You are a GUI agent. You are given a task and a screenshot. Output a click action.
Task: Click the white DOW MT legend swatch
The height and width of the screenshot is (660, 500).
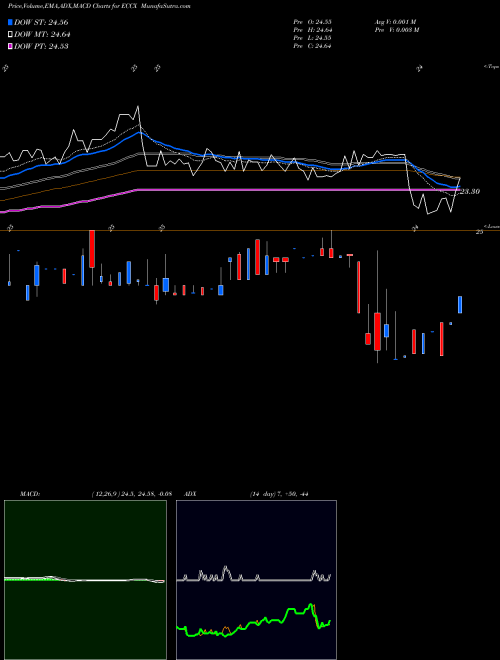(x=11, y=35)
